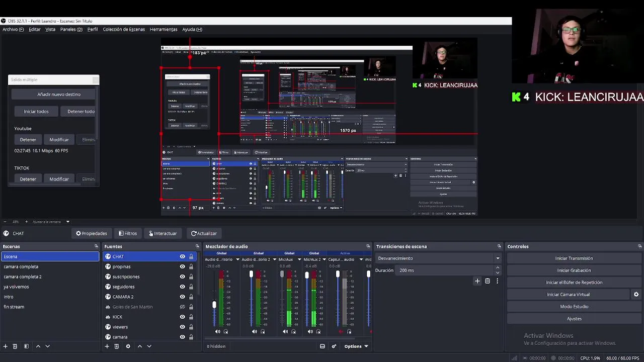This screenshot has height=362, width=644.
Task: Click Modificar under Youtube output
Action: 59,139
